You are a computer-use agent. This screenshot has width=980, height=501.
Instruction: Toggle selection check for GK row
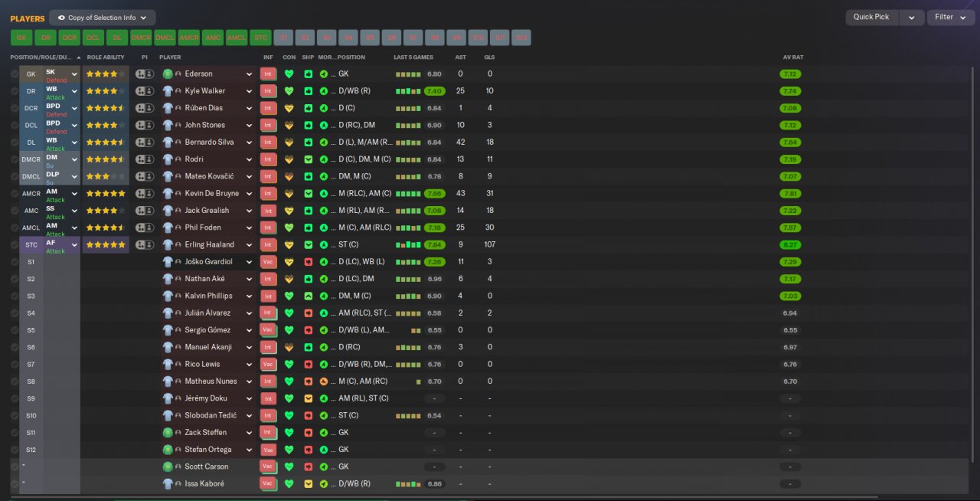[15, 74]
